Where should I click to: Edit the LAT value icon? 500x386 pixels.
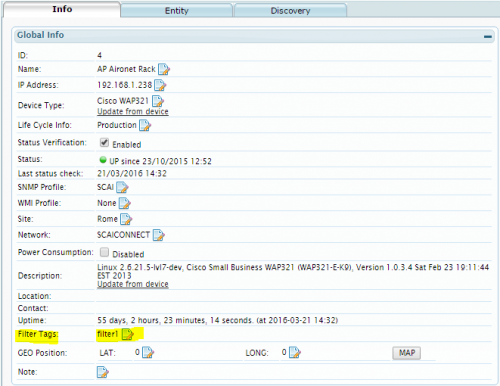coord(148,352)
